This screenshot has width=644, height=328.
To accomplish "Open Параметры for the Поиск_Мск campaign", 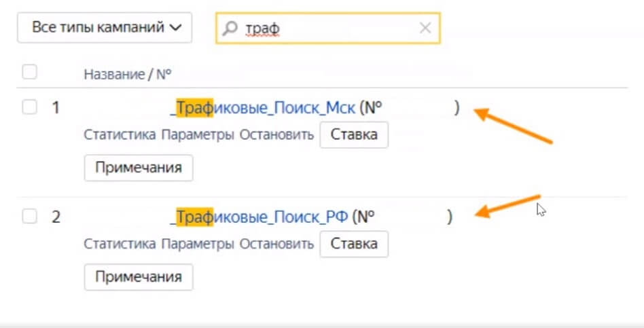I will [x=198, y=134].
